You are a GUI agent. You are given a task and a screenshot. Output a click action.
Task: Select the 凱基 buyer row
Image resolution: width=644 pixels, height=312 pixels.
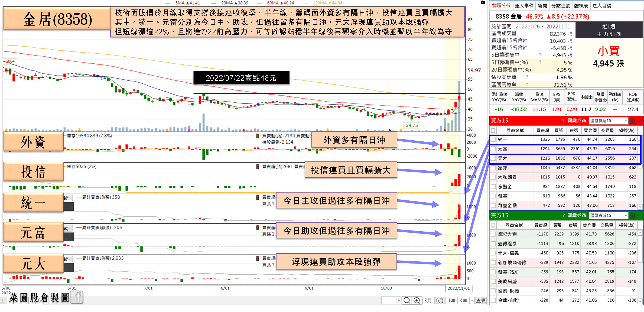pyautogui.click(x=563, y=196)
